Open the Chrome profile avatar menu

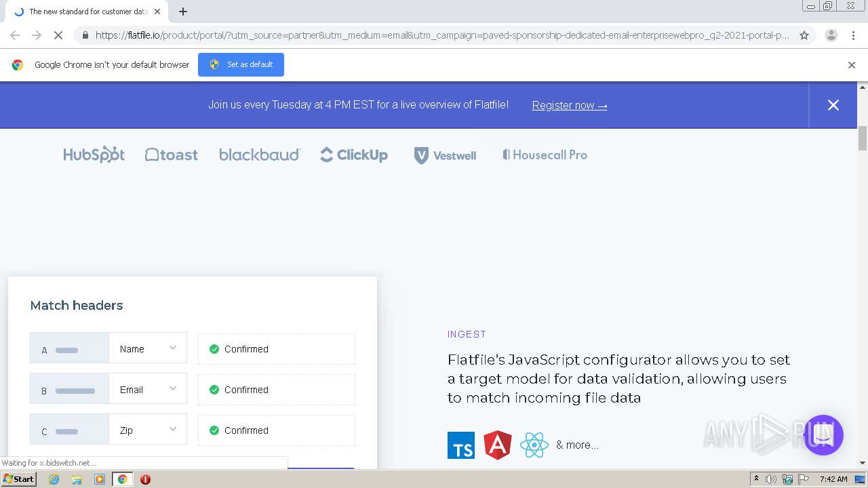(831, 35)
